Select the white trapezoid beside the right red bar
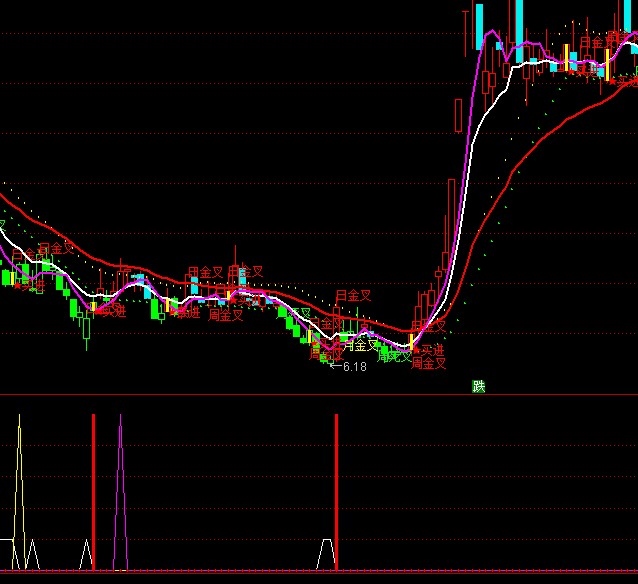638x584 pixels. (325, 551)
